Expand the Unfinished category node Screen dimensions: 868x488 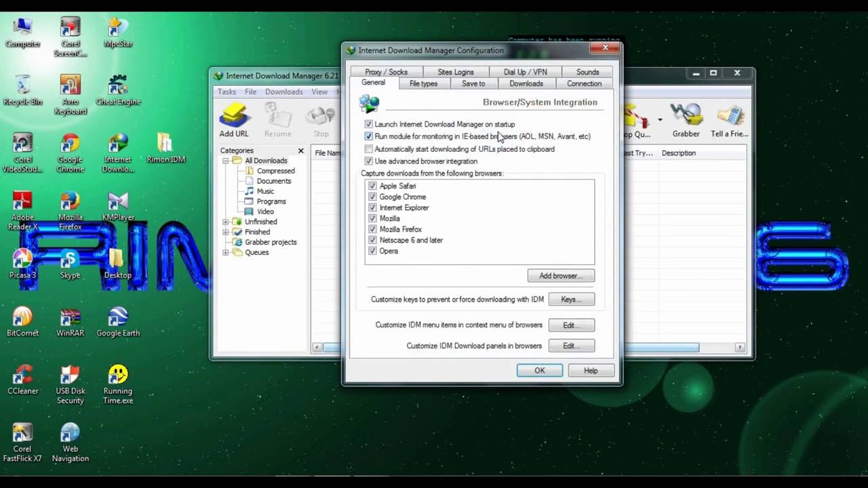[x=226, y=222]
